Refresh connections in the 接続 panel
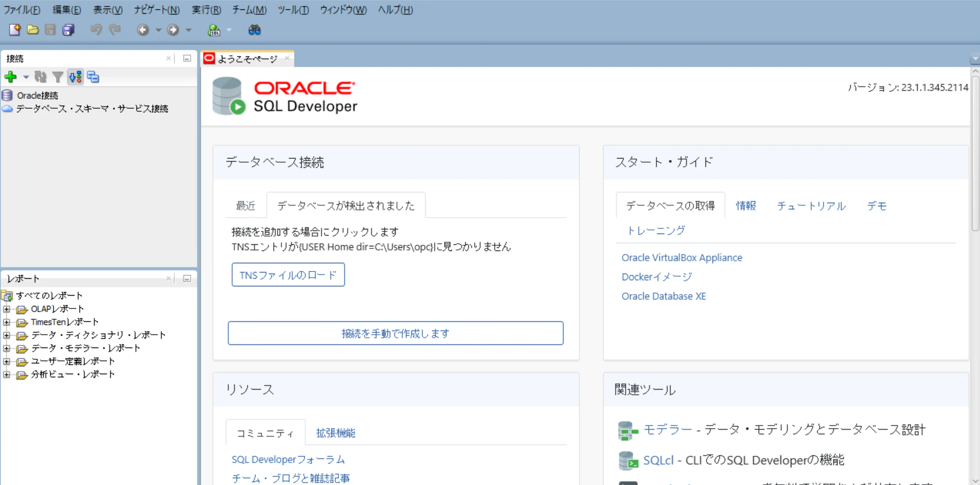980x485 pixels. tap(41, 77)
